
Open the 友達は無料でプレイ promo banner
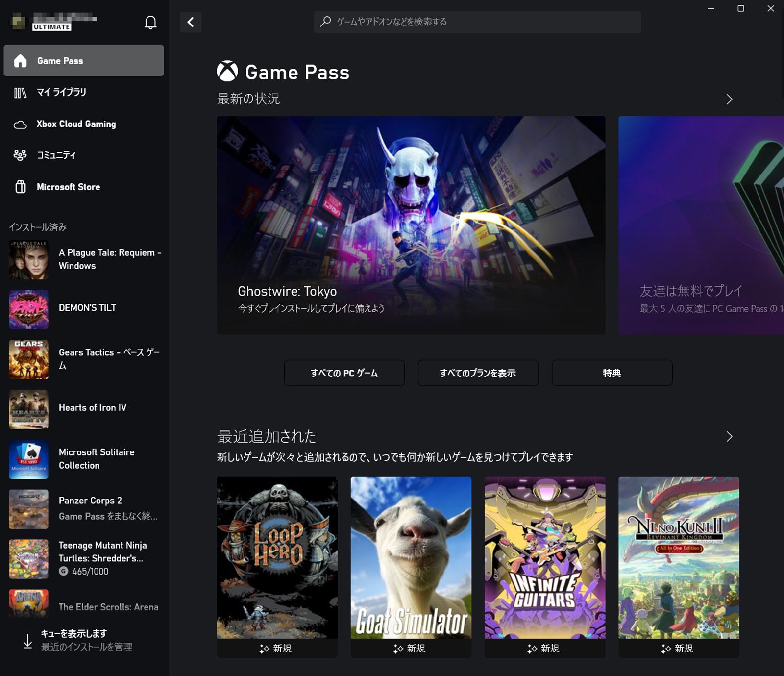[x=701, y=225]
